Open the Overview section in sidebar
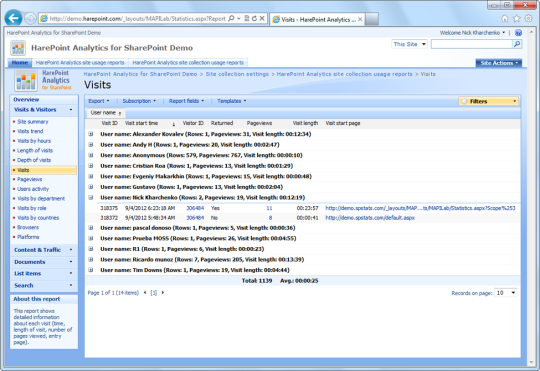 [44, 100]
